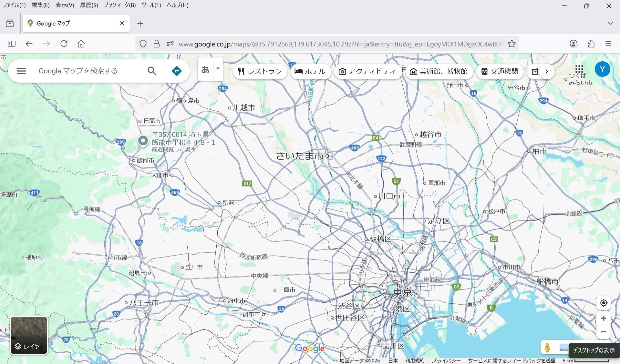Expand the list all tabs chevron
This screenshot has height=364, width=620.
(610, 23)
